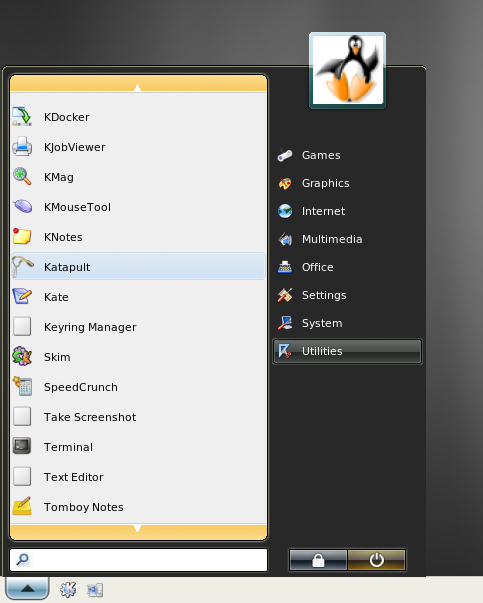Screen dimensions: 483x603
Task: Click the power off button
Action: (376, 560)
